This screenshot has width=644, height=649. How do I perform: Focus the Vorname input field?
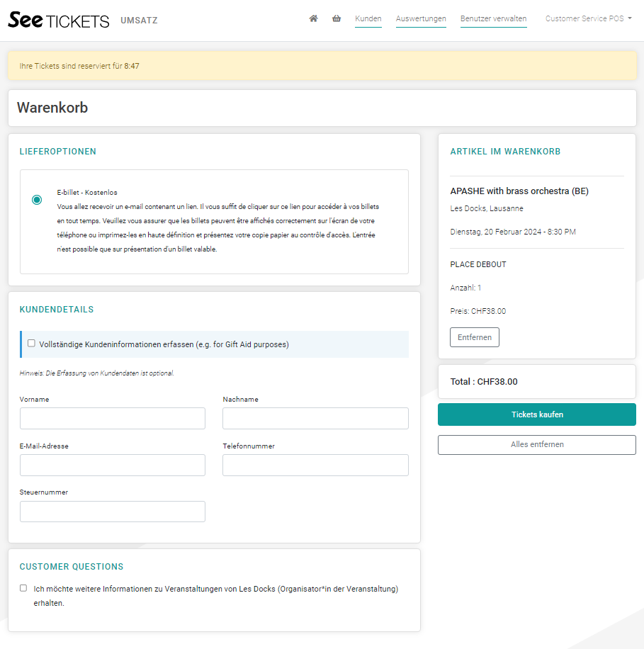point(113,419)
